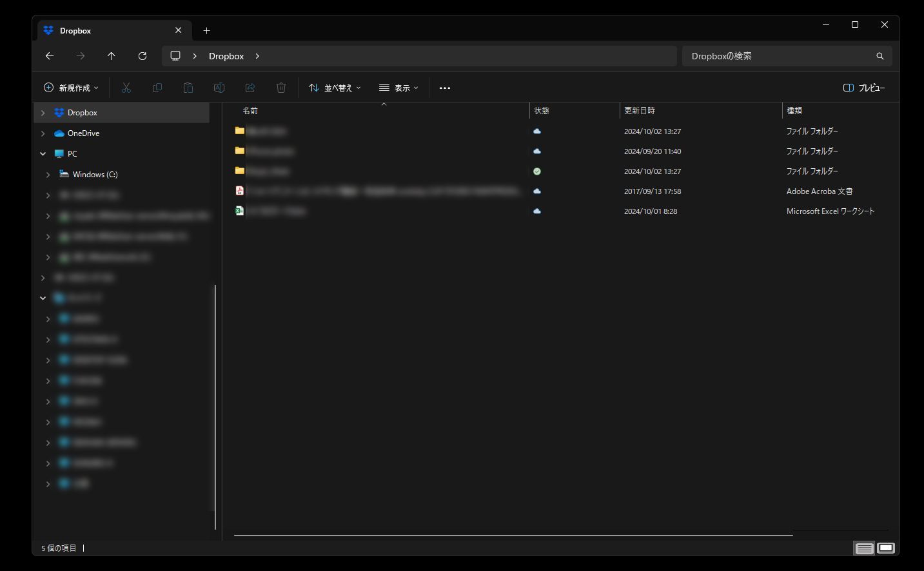The height and width of the screenshot is (571, 924).
Task: Switch to details view in status bar
Action: pos(864,548)
